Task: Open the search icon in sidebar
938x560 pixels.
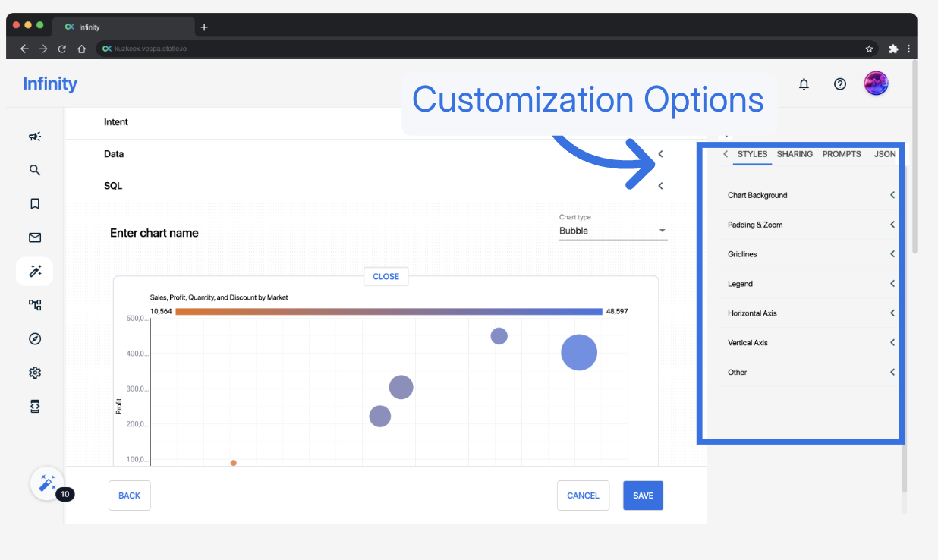Action: (35, 170)
